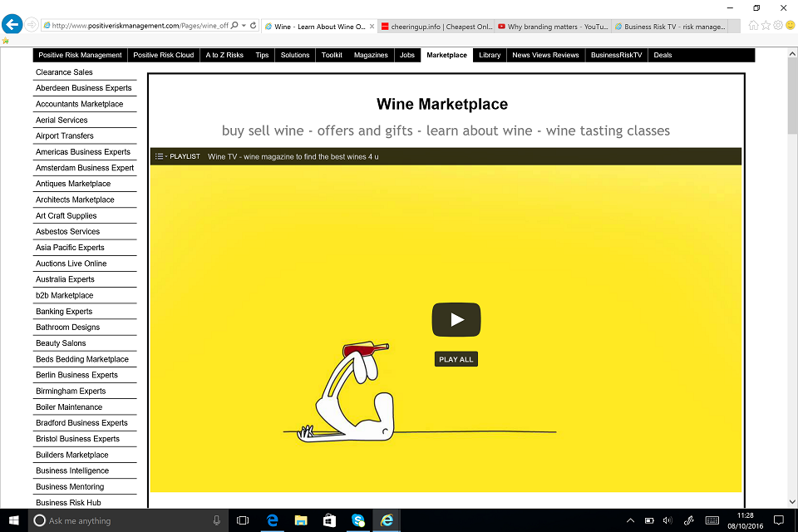Play the Wine TV video

pyautogui.click(x=456, y=320)
